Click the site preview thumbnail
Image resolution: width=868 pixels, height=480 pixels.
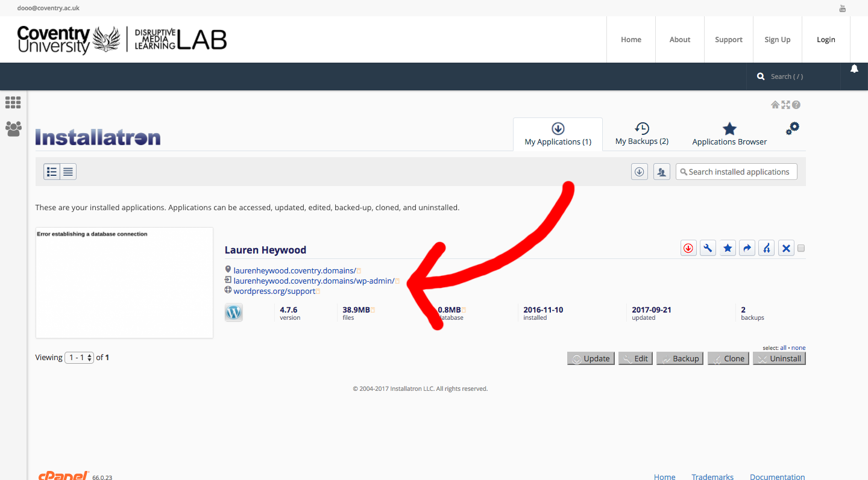[124, 282]
